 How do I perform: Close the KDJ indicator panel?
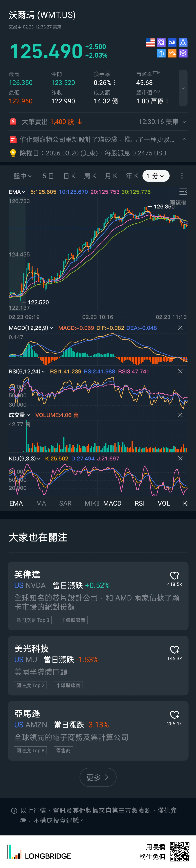(180, 458)
